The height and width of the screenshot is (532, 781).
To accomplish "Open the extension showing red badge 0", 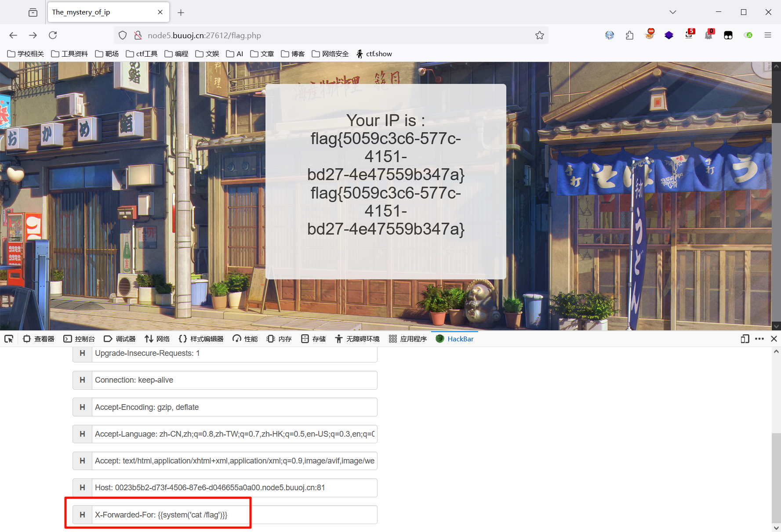I will coord(709,34).
